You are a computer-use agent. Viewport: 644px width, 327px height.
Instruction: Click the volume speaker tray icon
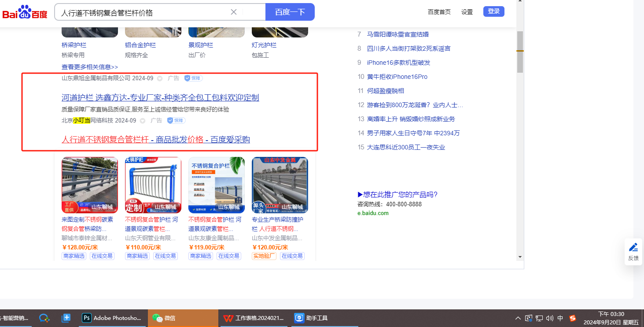point(549,318)
